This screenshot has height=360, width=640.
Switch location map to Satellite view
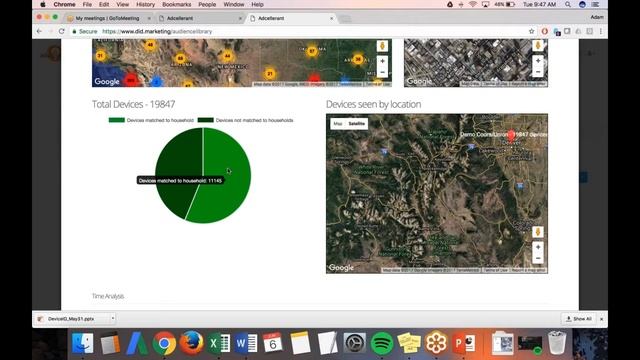pyautogui.click(x=356, y=124)
